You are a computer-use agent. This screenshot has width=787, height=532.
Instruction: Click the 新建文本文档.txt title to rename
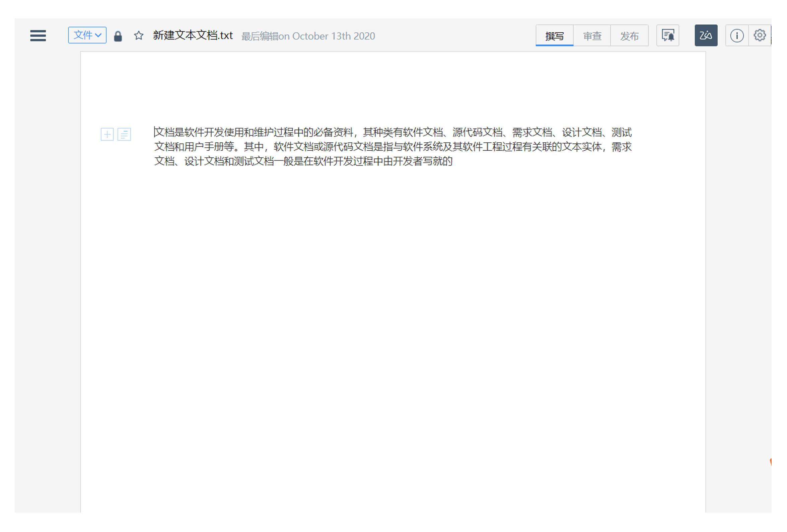(x=193, y=35)
